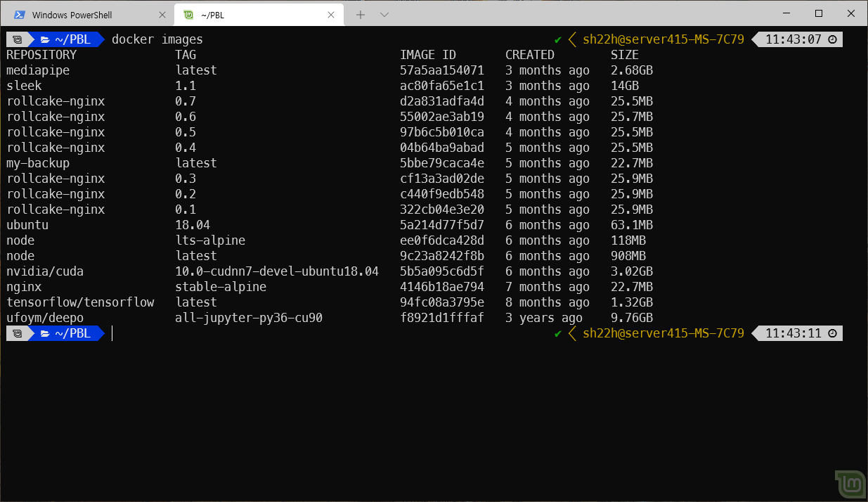Click the 18.04 tag
The width and height of the screenshot is (868, 502).
point(193,225)
